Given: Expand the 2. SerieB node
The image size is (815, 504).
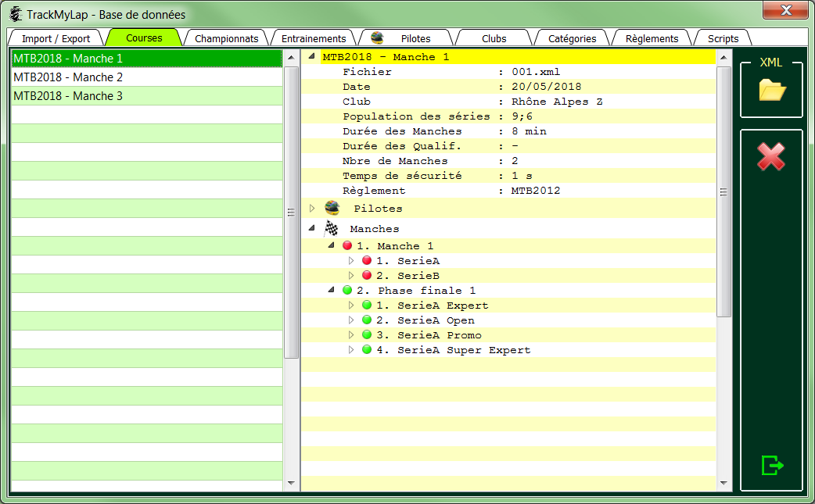Looking at the screenshot, I should tap(351, 275).
